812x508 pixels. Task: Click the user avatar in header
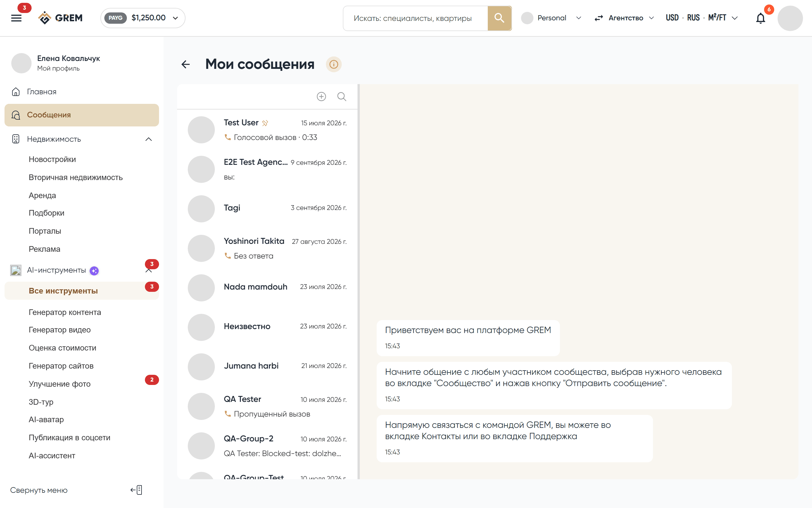coord(790,18)
